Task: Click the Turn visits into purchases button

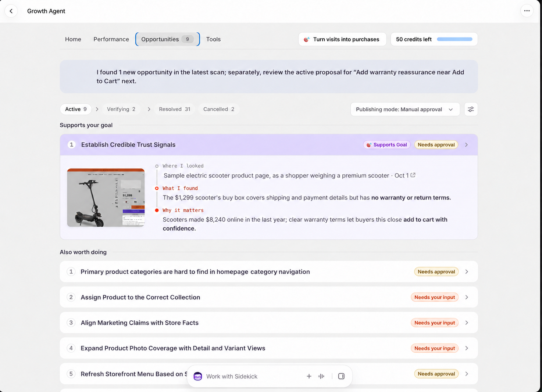Action: click(x=342, y=39)
